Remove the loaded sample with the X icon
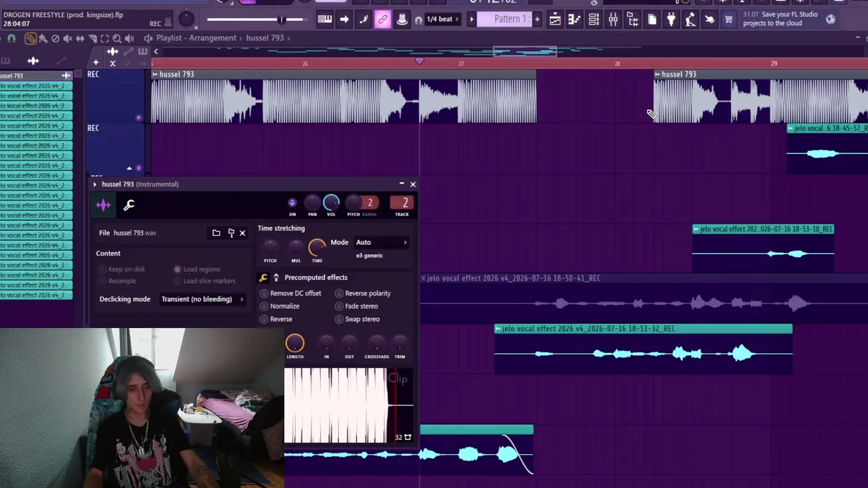The width and height of the screenshot is (868, 488). [x=242, y=233]
